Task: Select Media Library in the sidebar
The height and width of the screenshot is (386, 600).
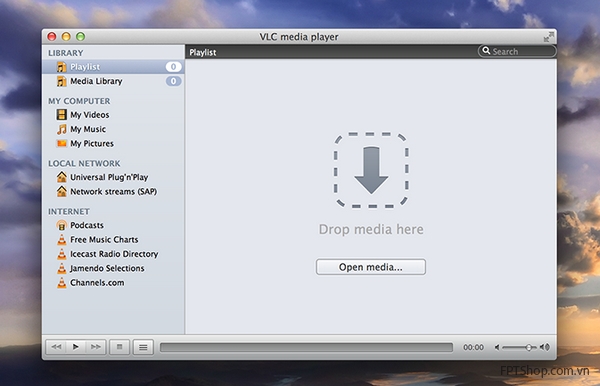Action: coord(113,81)
